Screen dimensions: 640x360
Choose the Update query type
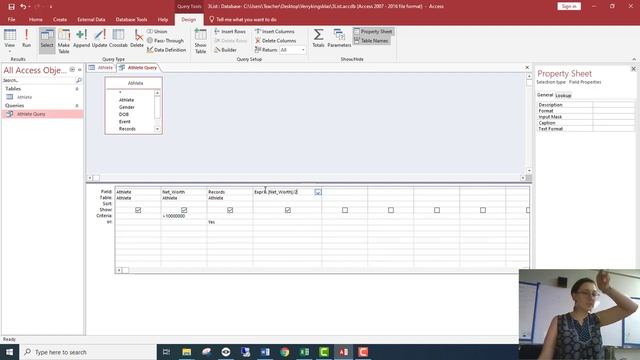coord(99,39)
